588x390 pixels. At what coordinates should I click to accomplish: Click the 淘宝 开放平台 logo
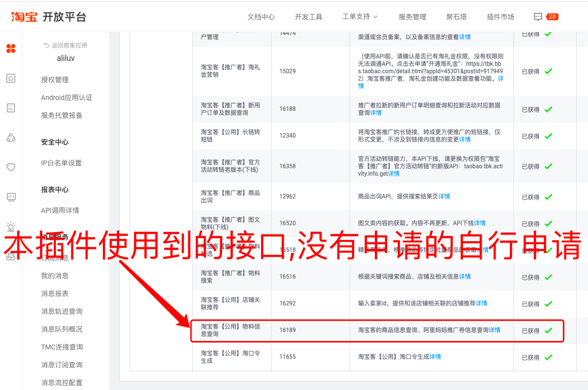pos(48,17)
